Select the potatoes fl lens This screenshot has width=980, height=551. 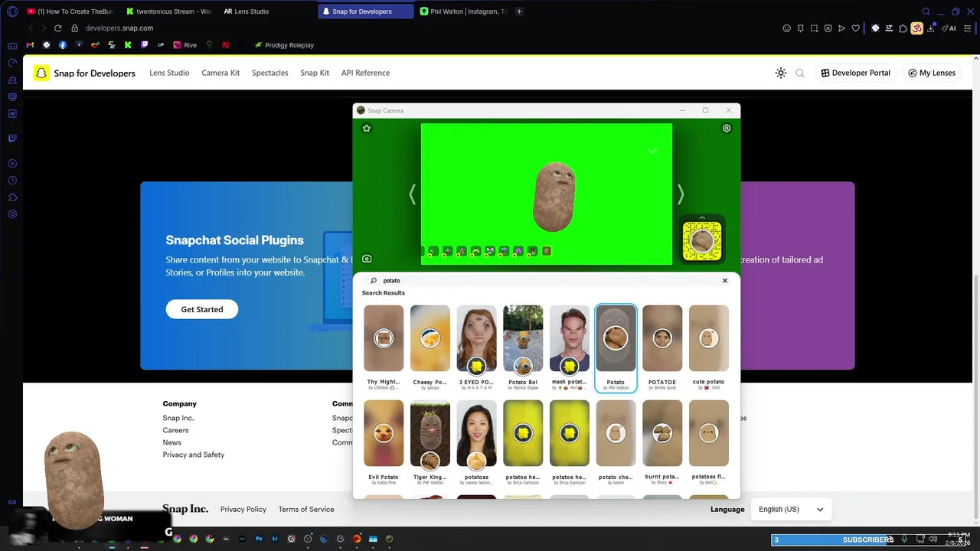click(709, 443)
